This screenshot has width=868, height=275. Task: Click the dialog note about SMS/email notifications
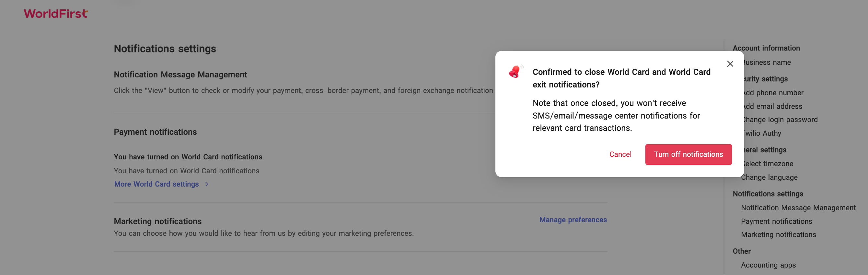pyautogui.click(x=616, y=116)
